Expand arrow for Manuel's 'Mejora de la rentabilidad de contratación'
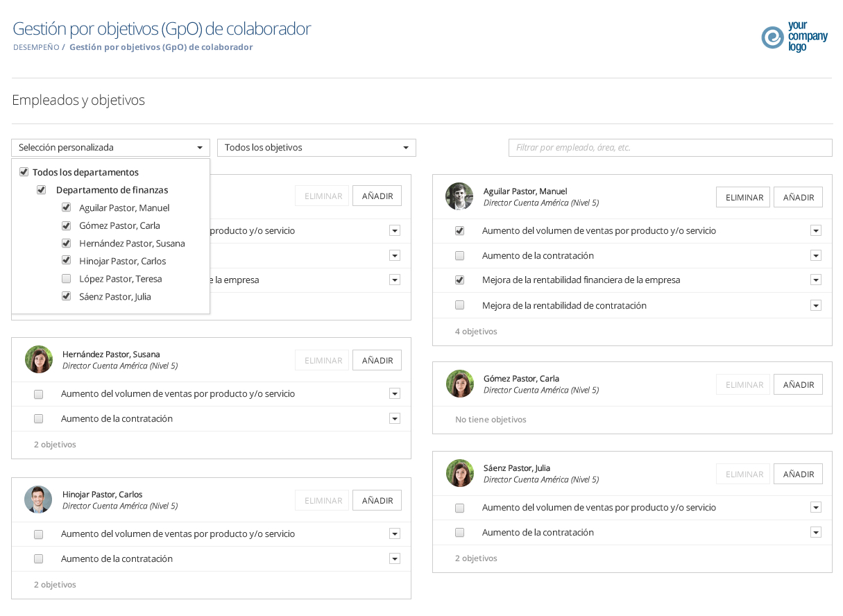The width and height of the screenshot is (843, 616). pyautogui.click(x=816, y=306)
